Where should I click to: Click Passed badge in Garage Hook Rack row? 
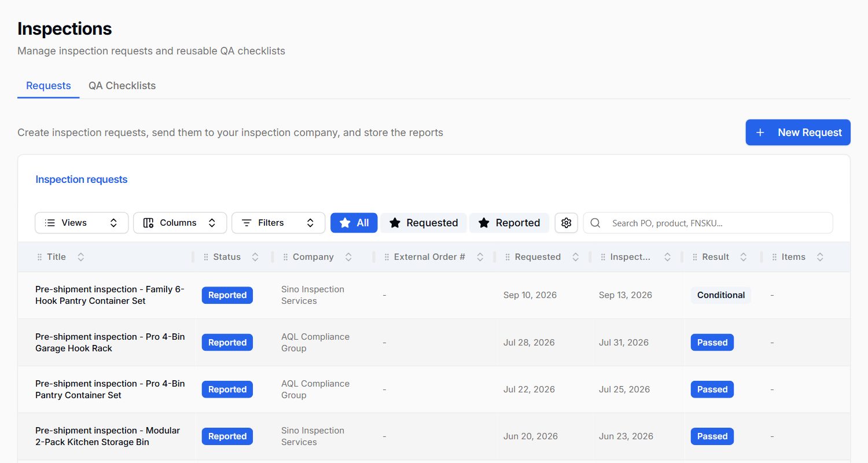[712, 343]
